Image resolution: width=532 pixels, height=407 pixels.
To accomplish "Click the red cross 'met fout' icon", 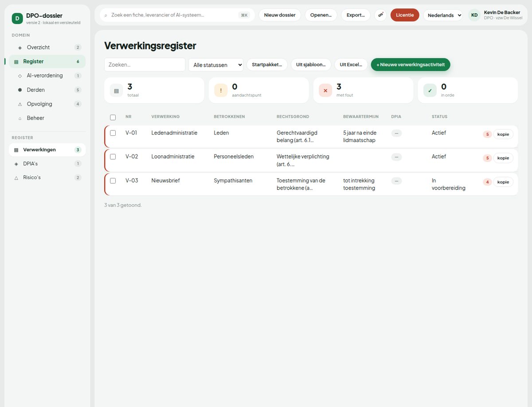I will (x=325, y=91).
